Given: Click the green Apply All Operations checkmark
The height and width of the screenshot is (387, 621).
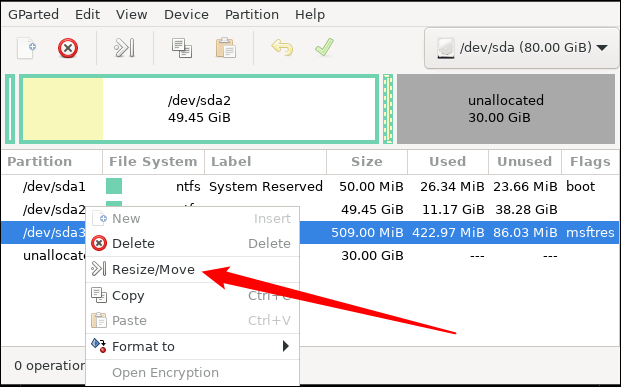Looking at the screenshot, I should click(324, 48).
